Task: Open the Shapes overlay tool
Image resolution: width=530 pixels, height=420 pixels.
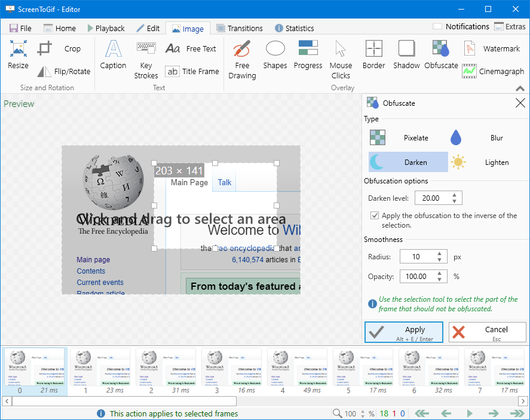Action: click(x=275, y=55)
